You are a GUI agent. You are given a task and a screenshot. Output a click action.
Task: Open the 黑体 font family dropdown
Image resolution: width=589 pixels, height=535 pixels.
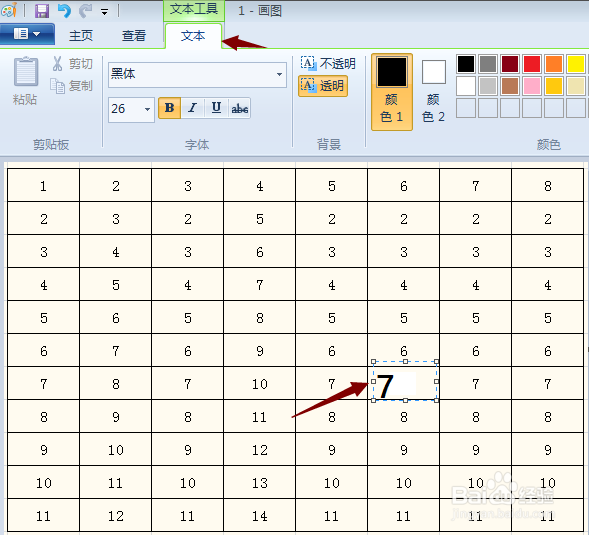coord(279,74)
